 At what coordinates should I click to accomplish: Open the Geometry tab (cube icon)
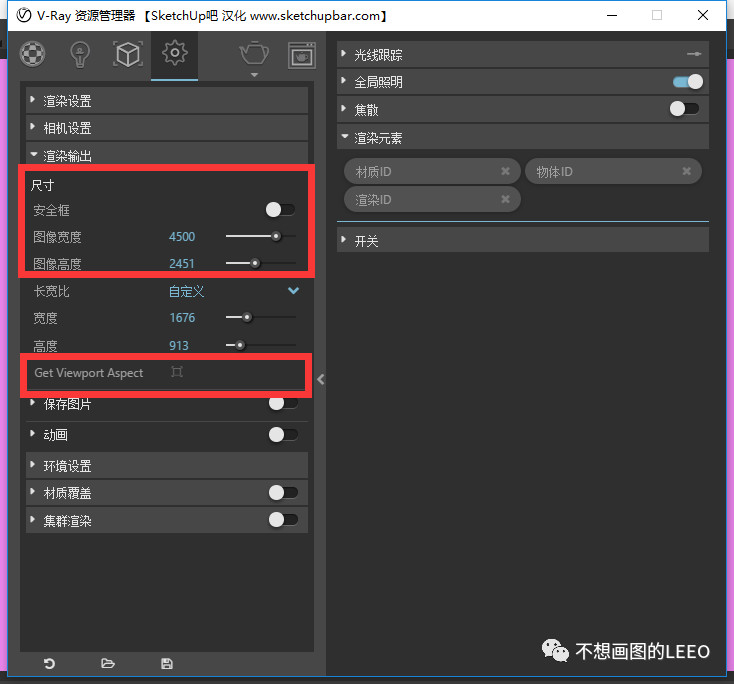click(128, 54)
